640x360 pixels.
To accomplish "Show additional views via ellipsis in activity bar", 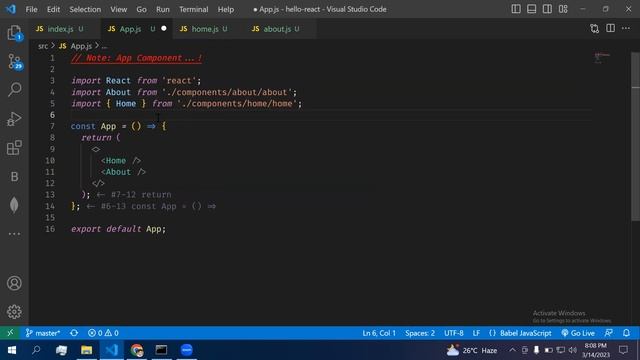I will (x=14, y=234).
